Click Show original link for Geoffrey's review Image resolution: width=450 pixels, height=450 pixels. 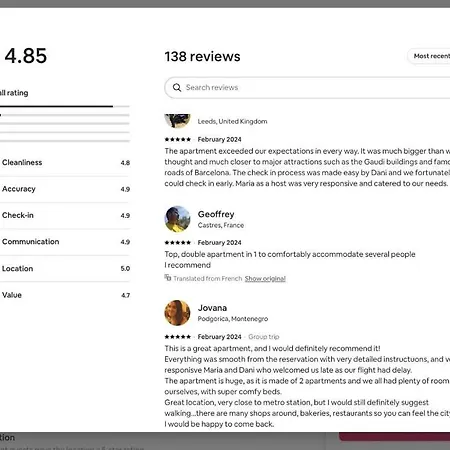click(x=265, y=279)
